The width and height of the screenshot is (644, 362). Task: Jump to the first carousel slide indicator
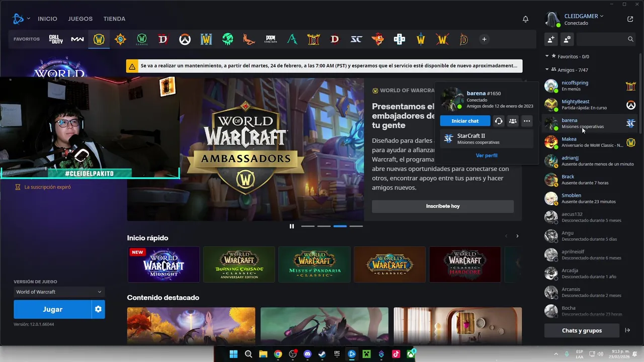[307, 226]
